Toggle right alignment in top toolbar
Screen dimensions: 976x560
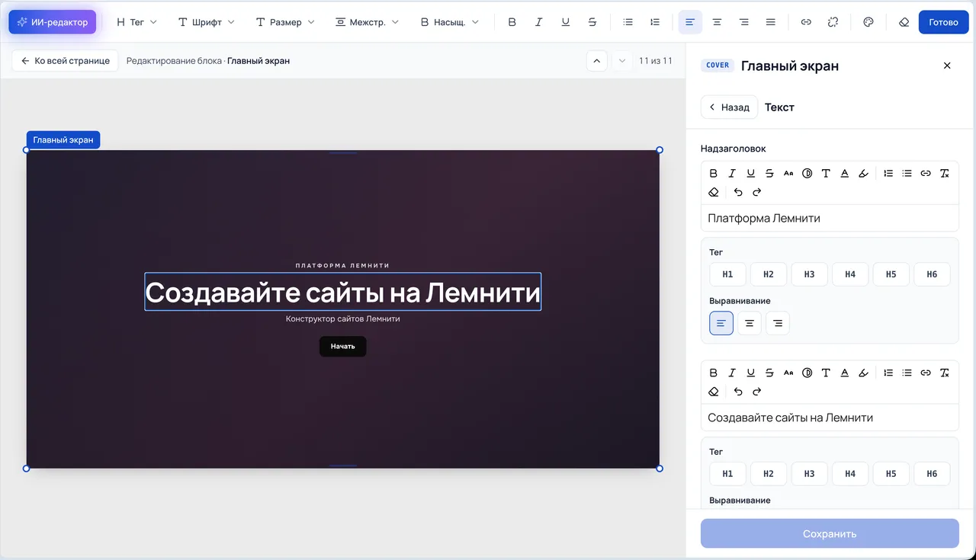pyautogui.click(x=743, y=22)
